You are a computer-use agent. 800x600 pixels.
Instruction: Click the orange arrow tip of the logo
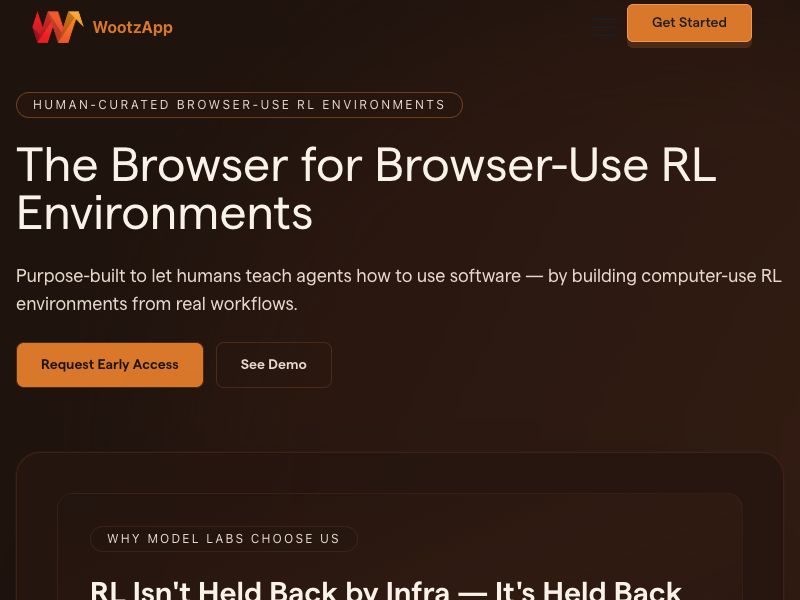77,16
